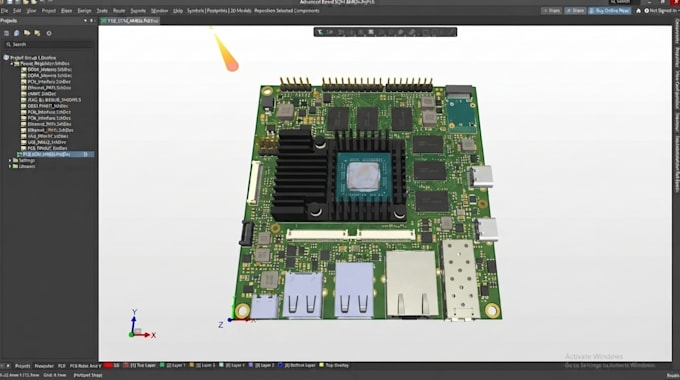This screenshot has width=680, height=380.
Task: Toggle the Projects panel pin icon
Action: (92, 20)
